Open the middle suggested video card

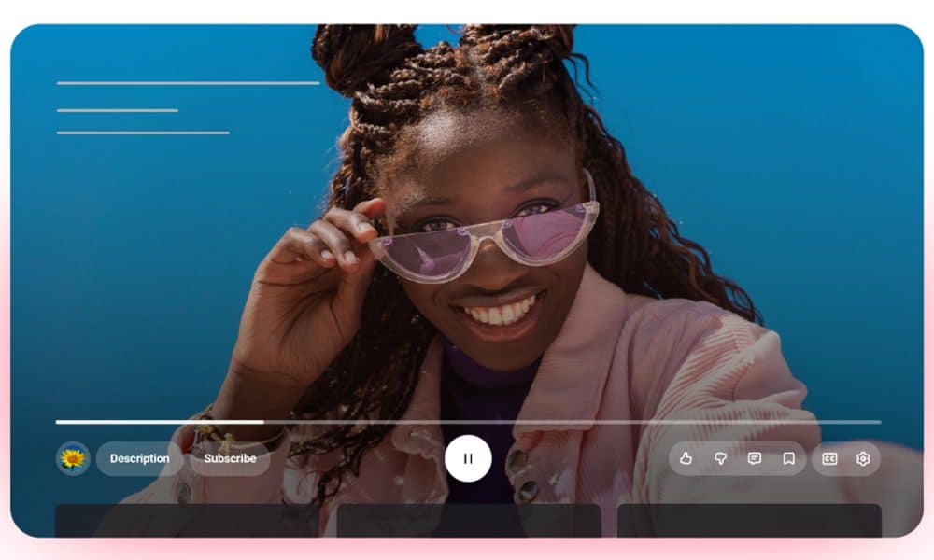click(x=468, y=521)
